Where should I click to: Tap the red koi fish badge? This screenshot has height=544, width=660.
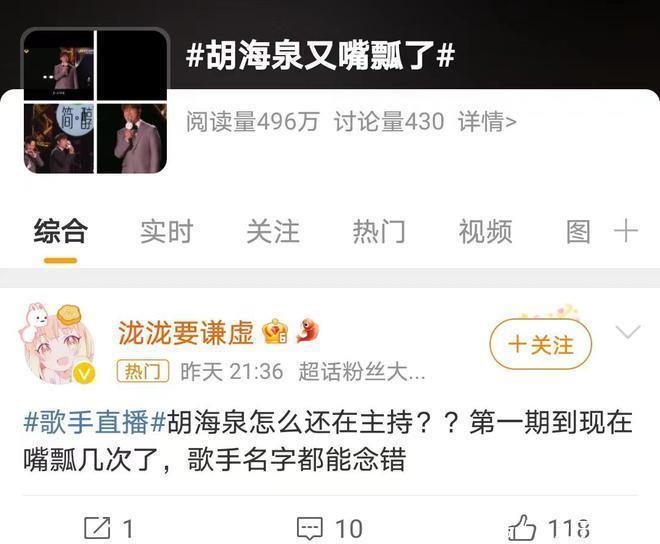[308, 331]
